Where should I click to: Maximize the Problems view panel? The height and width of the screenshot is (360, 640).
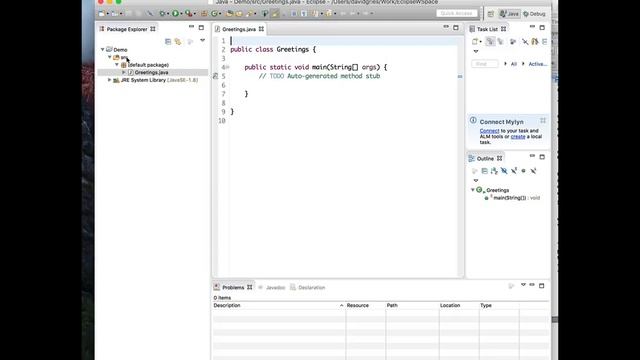click(x=542, y=286)
